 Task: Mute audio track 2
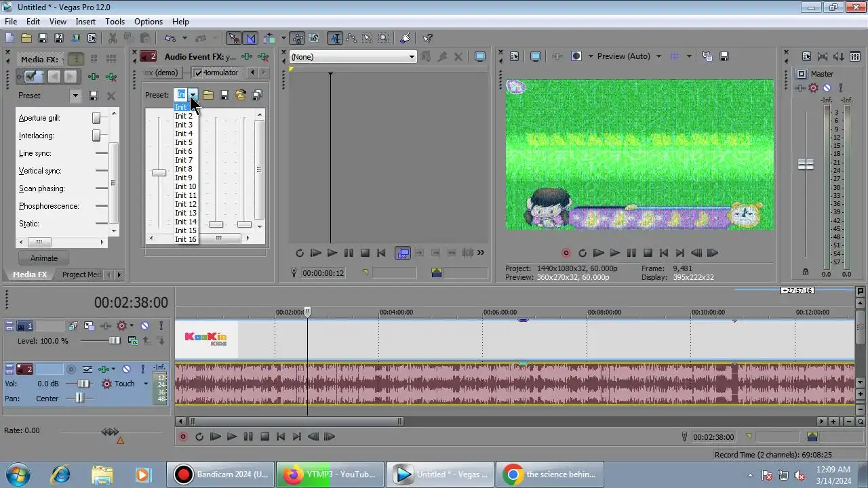[x=126, y=369]
